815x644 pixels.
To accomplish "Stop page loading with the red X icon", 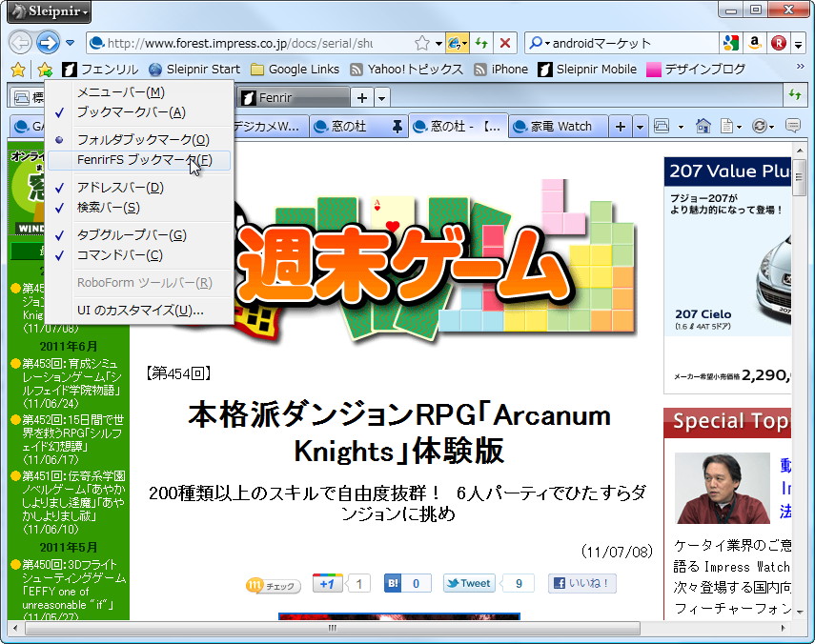I will tap(506, 43).
